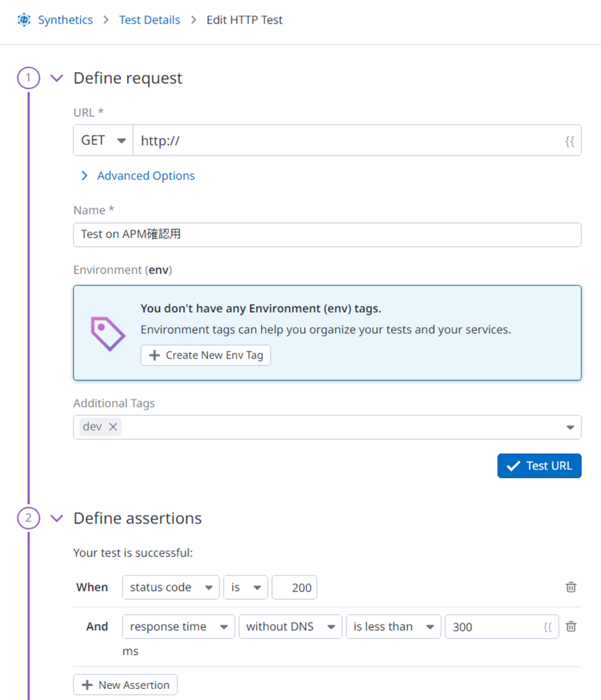
Task: Go to Test Details breadcrumb
Action: pos(150,20)
